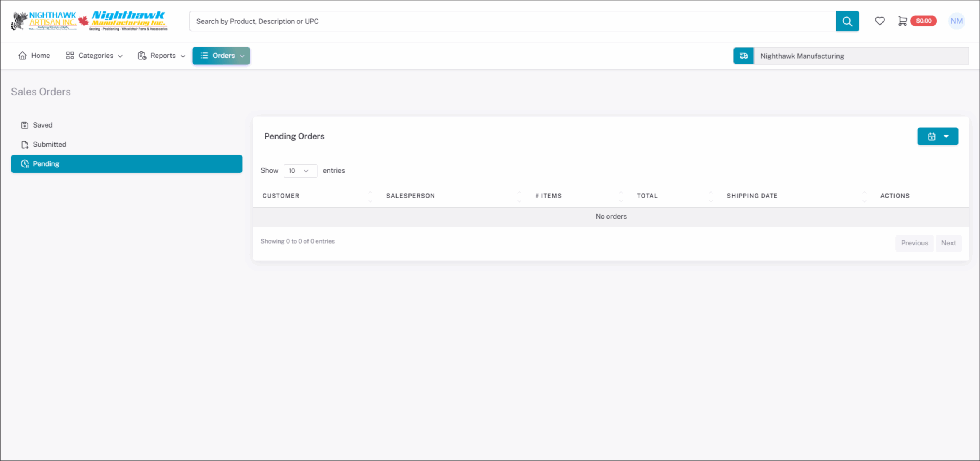980x461 pixels.
Task: Expand the Reports dropdown menu
Action: 162,56
